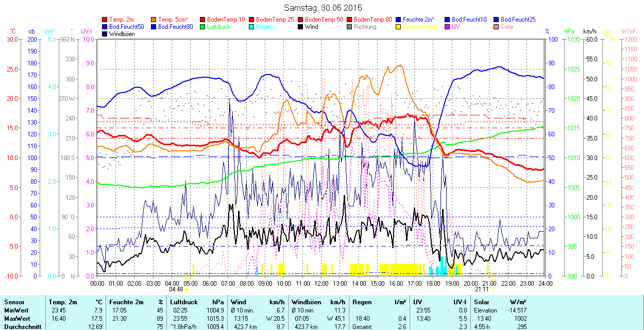Click the gray Richtung legend swatch

[x=350, y=27]
